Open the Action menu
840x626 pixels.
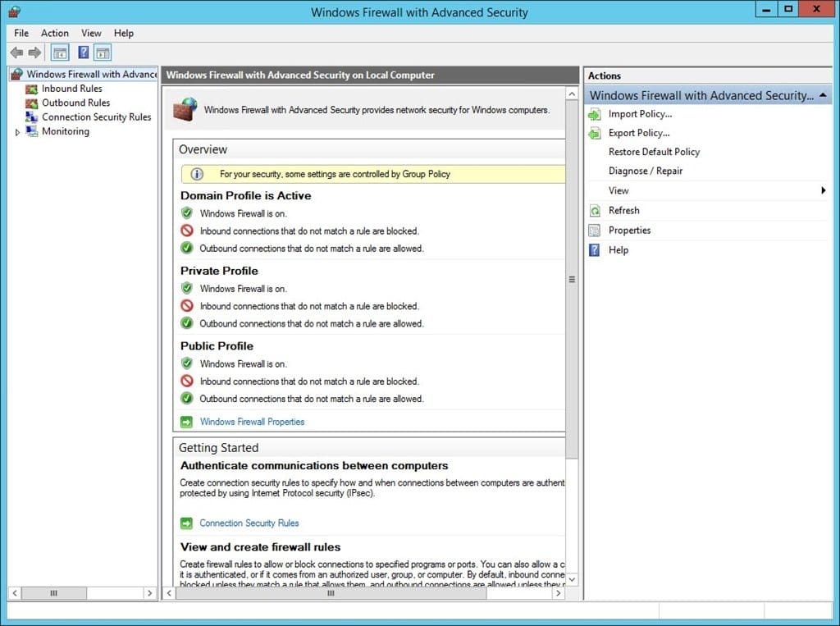click(x=55, y=34)
